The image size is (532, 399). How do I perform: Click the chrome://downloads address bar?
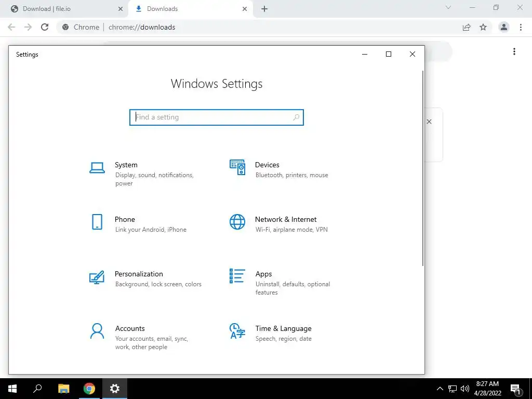tap(258, 27)
